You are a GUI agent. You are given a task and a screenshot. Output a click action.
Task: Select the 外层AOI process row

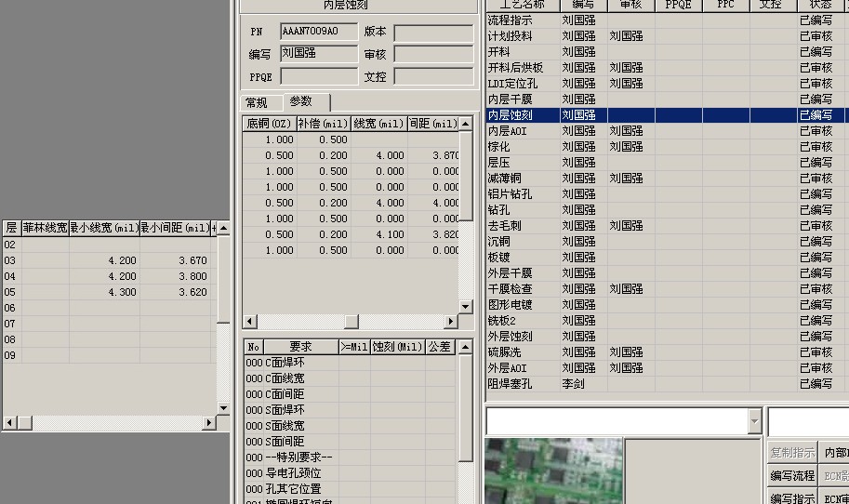pos(668,368)
